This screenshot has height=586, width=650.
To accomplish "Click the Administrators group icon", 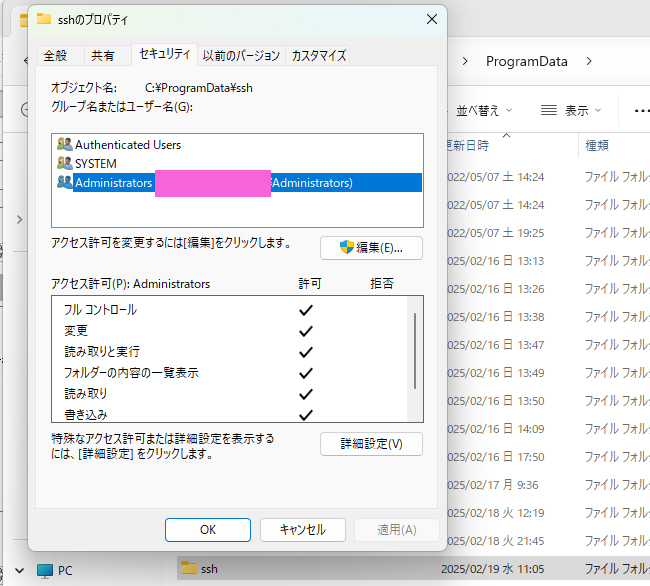I will pyautogui.click(x=65, y=182).
